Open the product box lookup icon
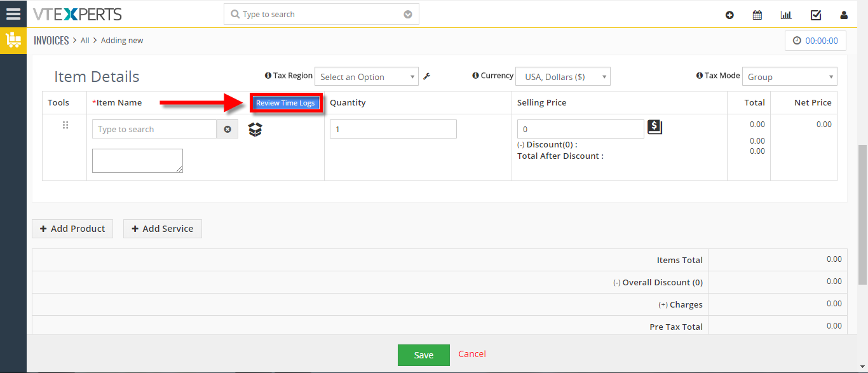 tap(255, 129)
